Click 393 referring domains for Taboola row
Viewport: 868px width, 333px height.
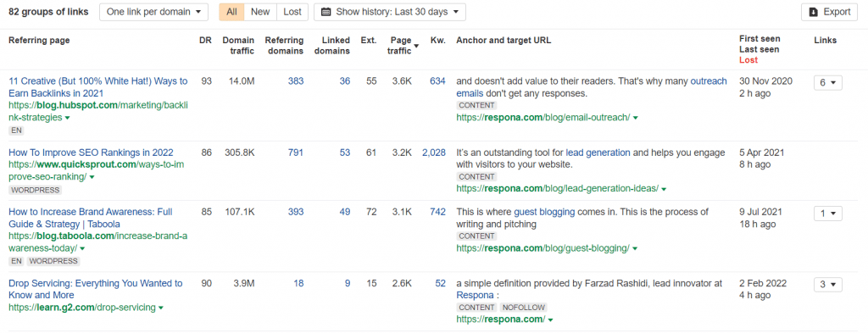tap(296, 212)
